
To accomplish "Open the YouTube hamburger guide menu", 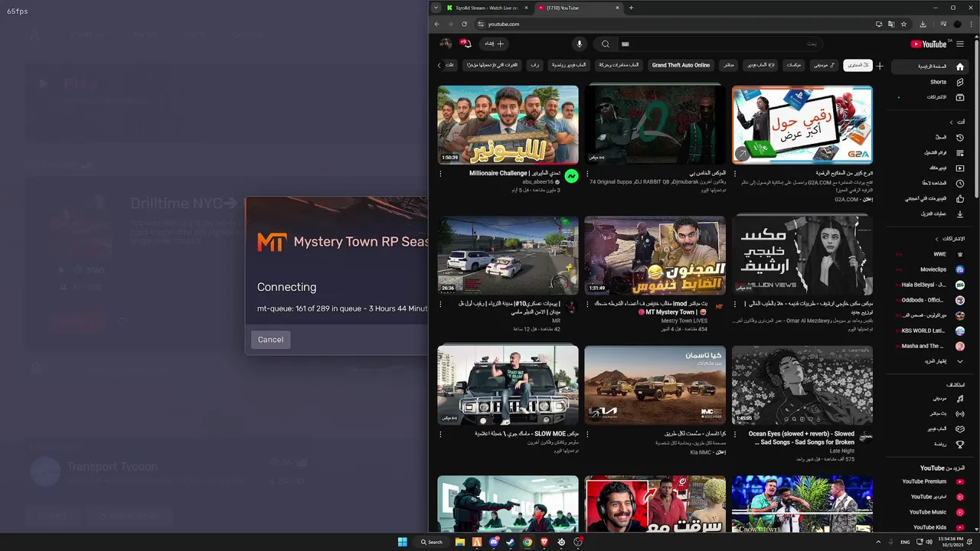I will pyautogui.click(x=960, y=44).
